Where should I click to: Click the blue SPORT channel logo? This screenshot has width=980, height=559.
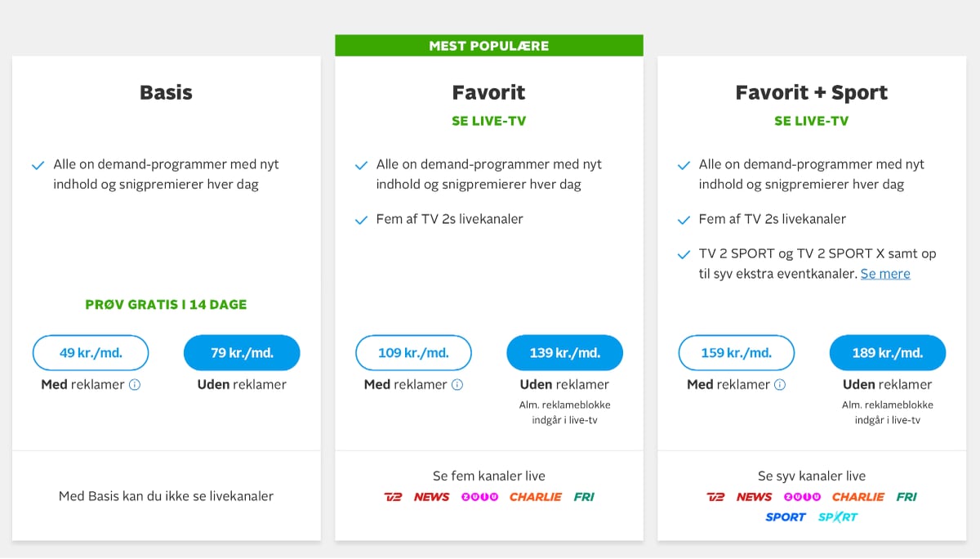(x=786, y=517)
